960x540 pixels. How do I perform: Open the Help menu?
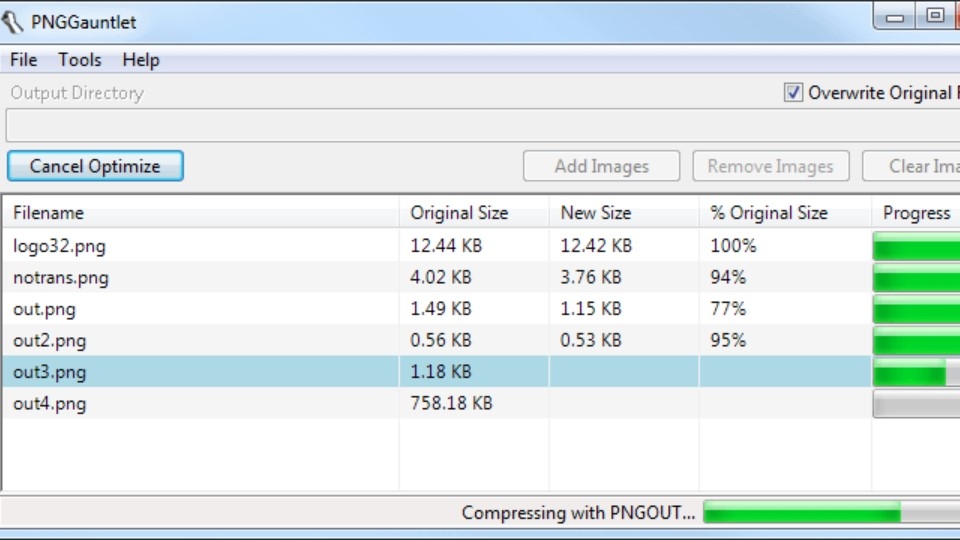[x=141, y=60]
